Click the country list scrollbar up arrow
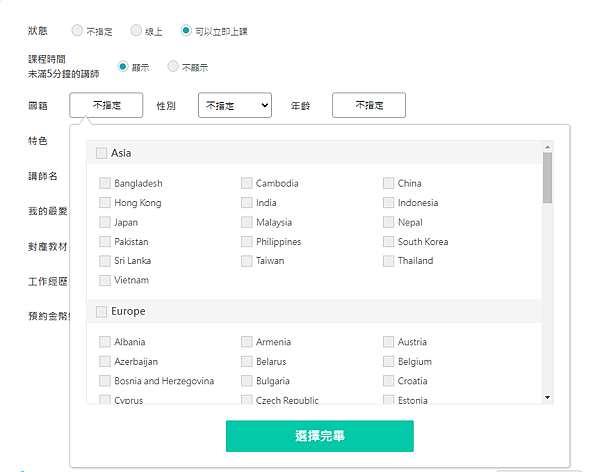 [547, 146]
